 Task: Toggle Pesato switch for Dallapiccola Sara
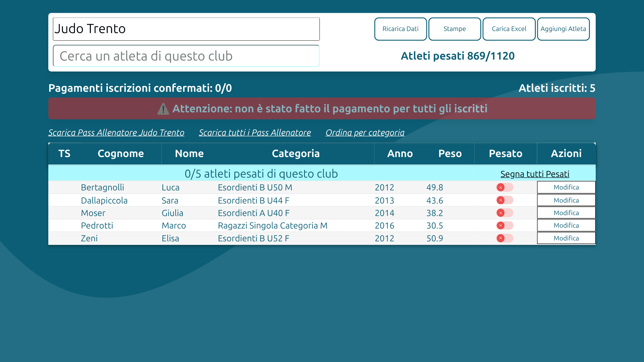coord(504,200)
